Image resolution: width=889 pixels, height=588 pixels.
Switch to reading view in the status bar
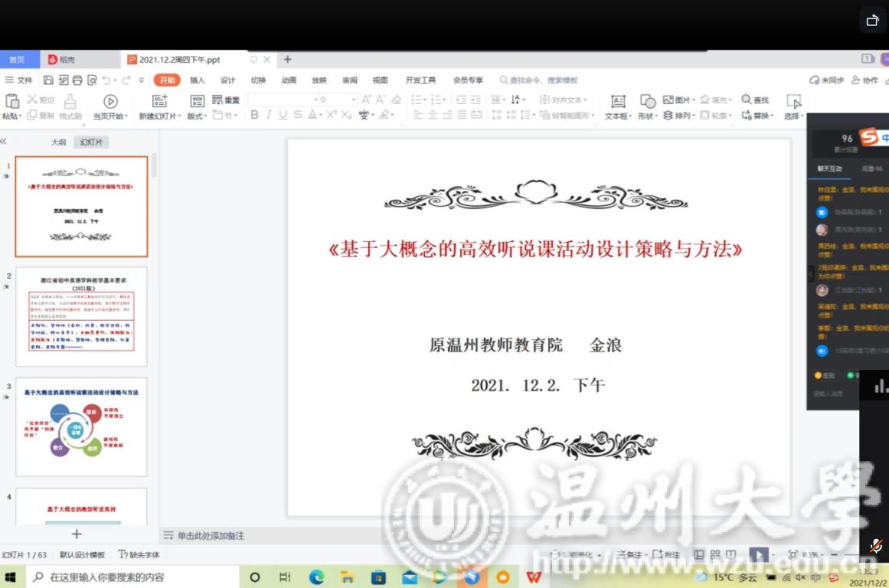point(730,554)
